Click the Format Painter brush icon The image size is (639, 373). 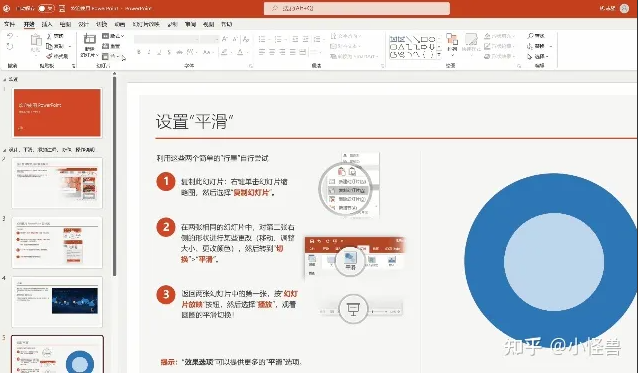point(50,56)
